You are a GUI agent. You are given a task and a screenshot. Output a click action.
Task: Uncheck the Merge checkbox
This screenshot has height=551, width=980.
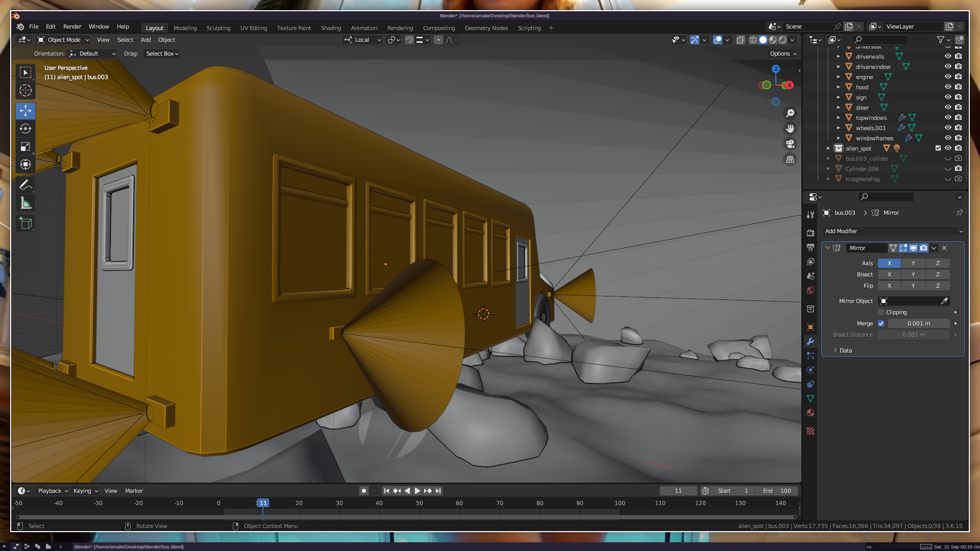click(881, 323)
